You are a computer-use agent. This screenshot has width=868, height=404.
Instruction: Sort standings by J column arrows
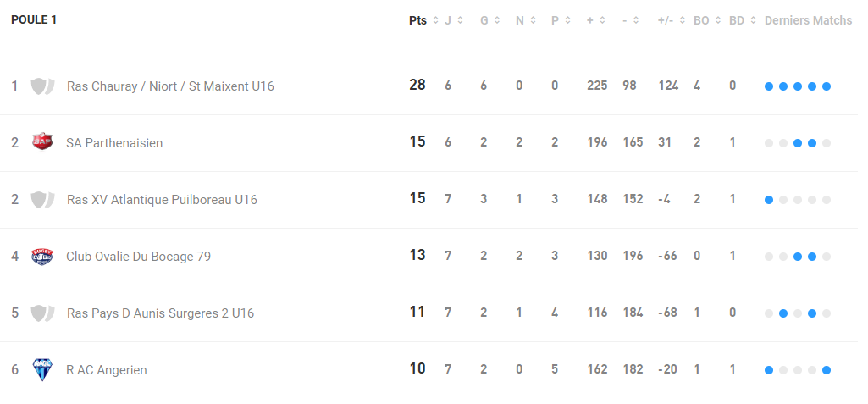(x=453, y=20)
